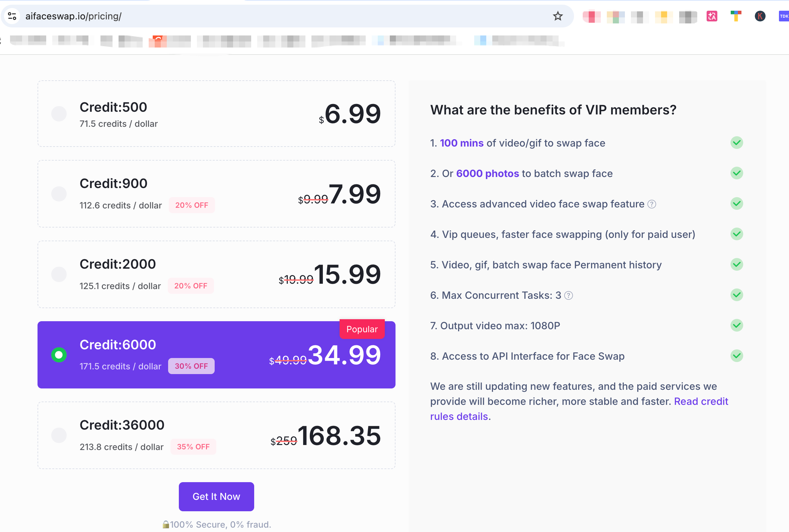This screenshot has width=789, height=532.
Task: Open the TDK extension icon
Action: tap(784, 16)
